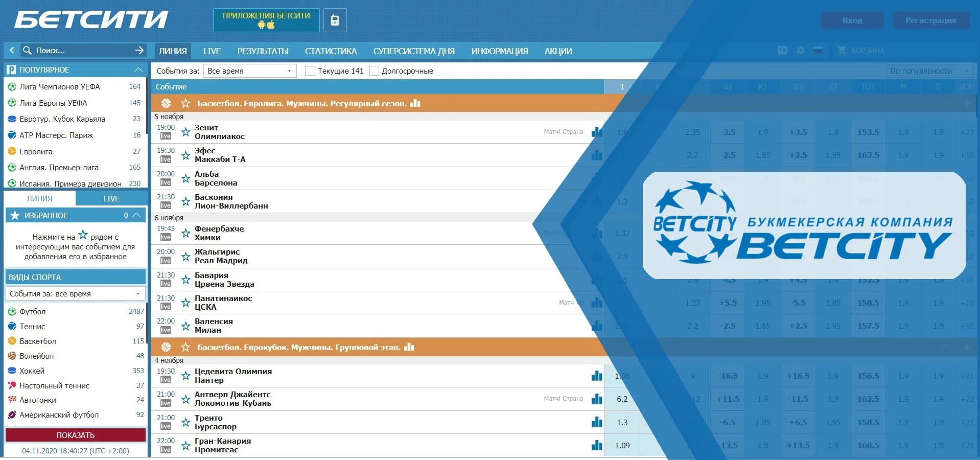
Task: Star Баскония – Лион-Виллербанн match
Action: 185,201
